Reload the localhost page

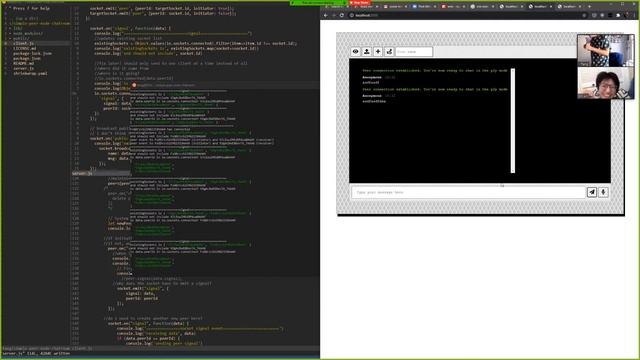tap(342, 15)
